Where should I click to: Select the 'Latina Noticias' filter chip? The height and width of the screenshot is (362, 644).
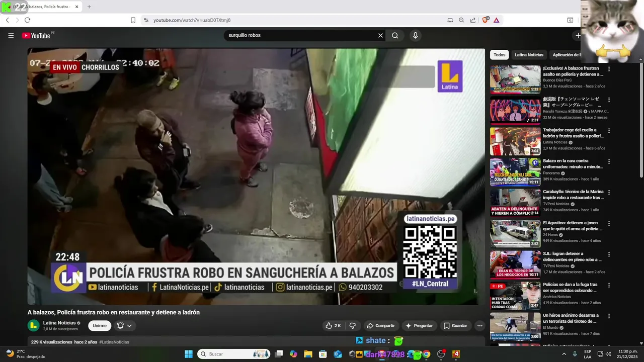click(x=529, y=55)
